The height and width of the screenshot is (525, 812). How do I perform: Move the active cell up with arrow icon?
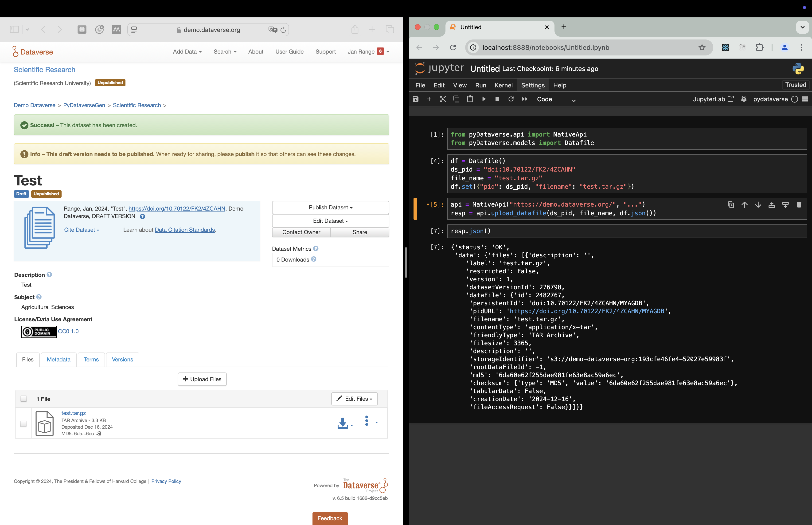click(x=745, y=204)
